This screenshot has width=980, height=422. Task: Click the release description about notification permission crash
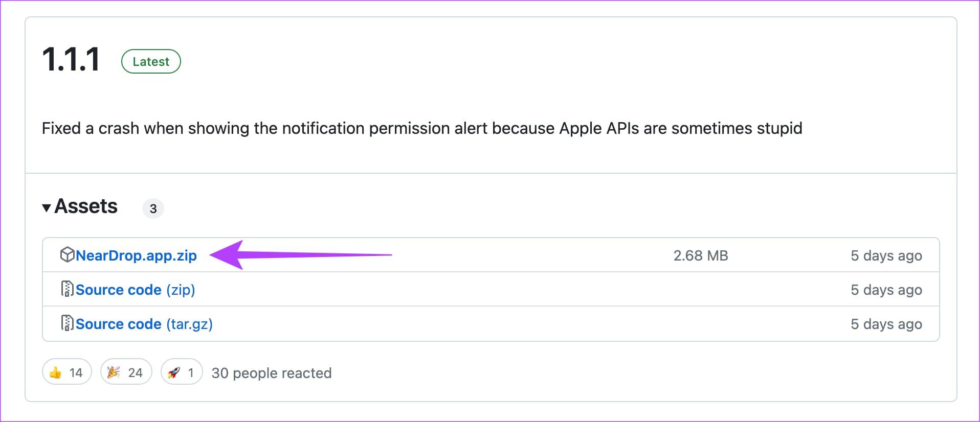(x=422, y=128)
